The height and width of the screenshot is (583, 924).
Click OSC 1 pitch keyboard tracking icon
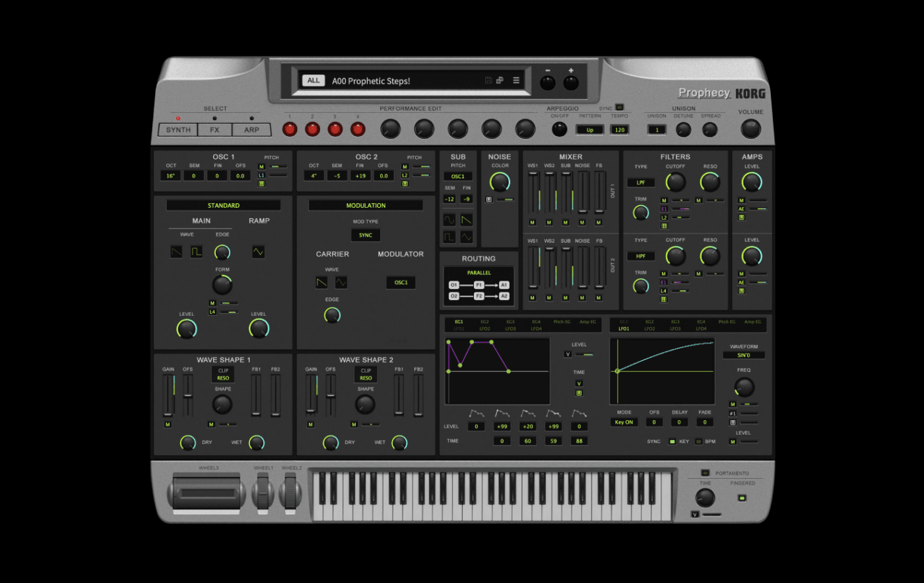click(x=261, y=184)
